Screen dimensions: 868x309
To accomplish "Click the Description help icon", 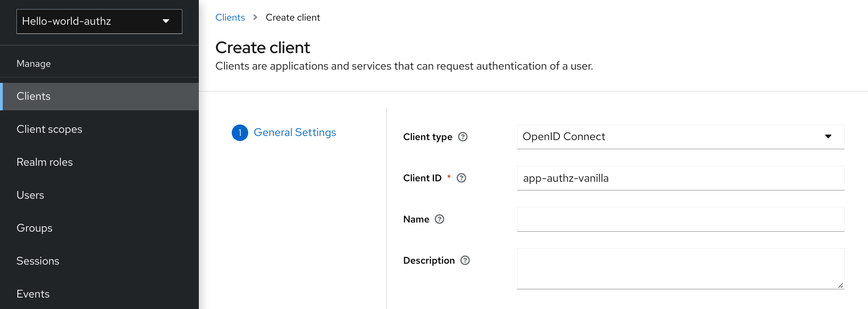I will tap(465, 260).
